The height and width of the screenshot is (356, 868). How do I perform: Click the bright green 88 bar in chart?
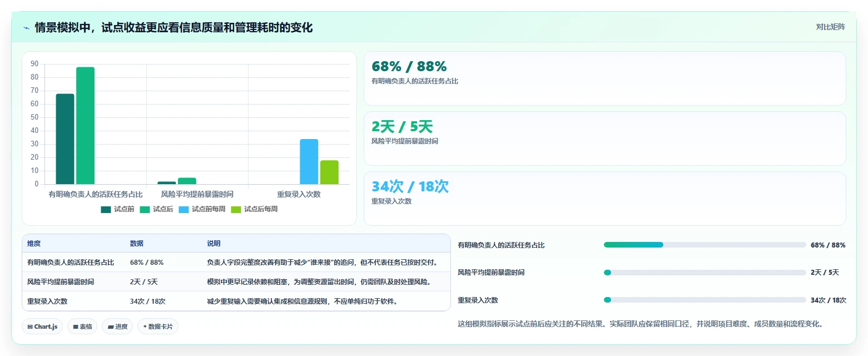tap(85, 126)
